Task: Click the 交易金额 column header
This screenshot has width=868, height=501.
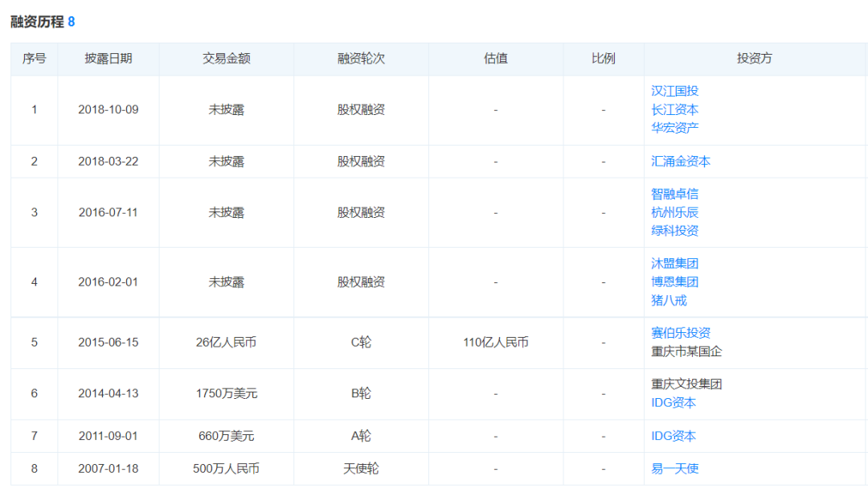Action: 227,59
